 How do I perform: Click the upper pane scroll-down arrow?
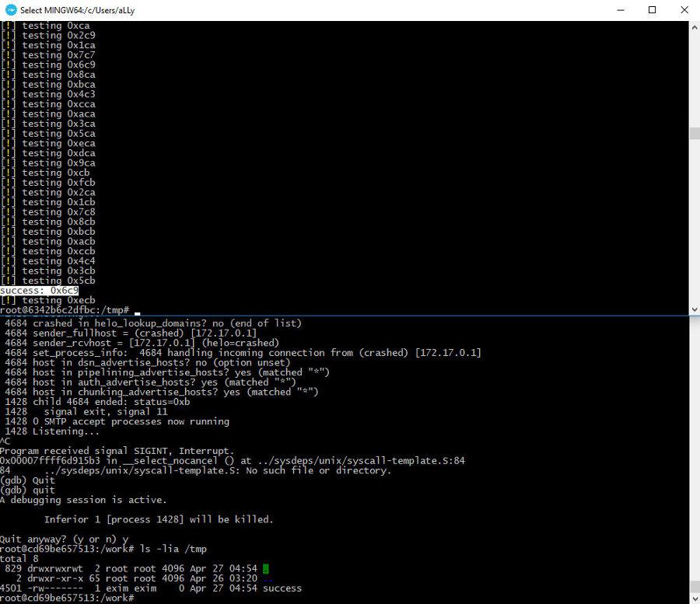pos(694,309)
